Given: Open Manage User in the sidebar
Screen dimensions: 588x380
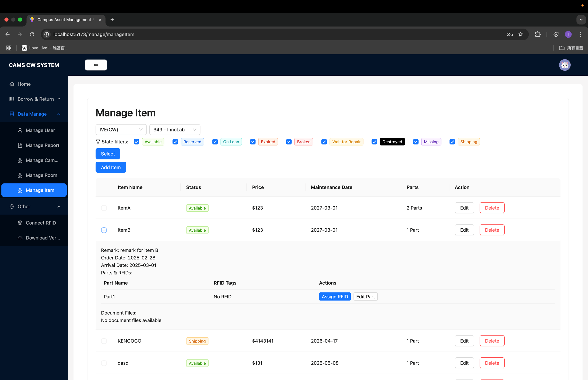Looking at the screenshot, I should pyautogui.click(x=40, y=130).
